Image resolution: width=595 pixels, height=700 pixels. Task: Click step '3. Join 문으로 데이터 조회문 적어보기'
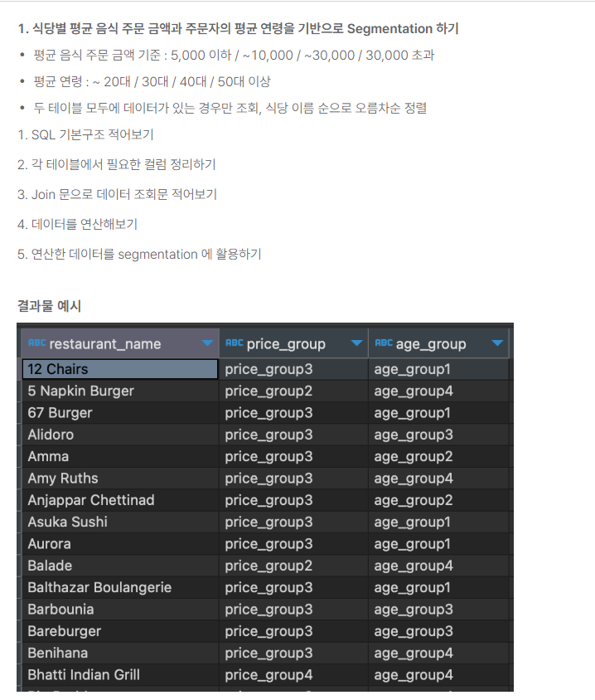[118, 195]
